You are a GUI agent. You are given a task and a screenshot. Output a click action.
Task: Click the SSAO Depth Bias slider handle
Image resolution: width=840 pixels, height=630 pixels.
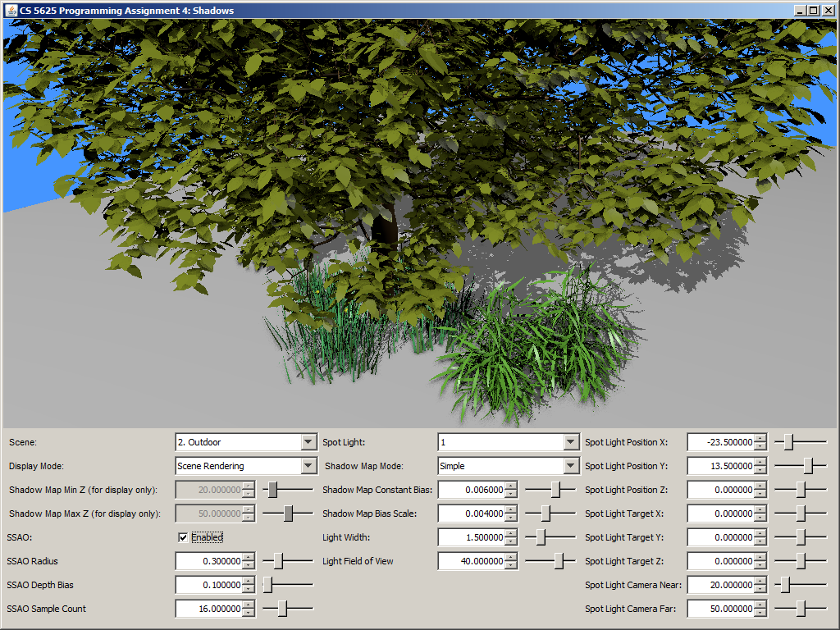(268, 585)
